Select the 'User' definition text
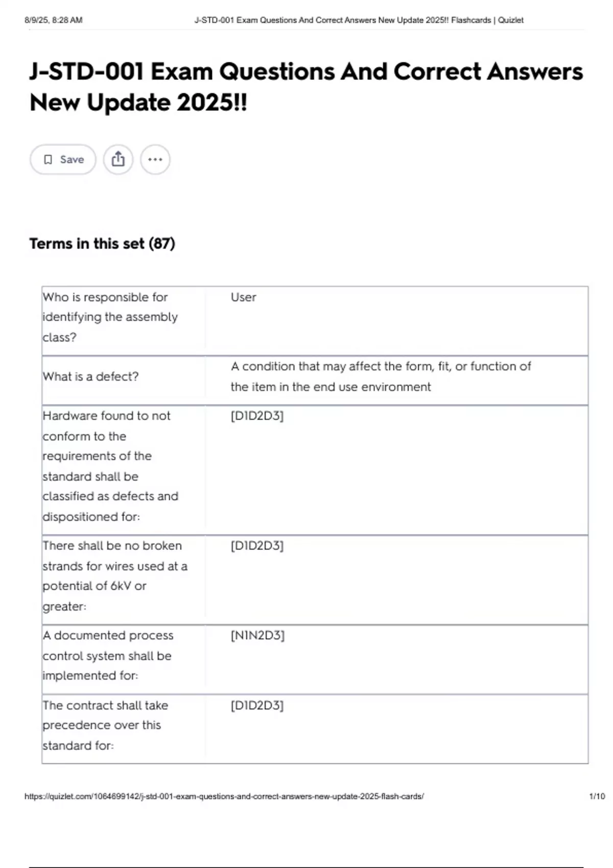The width and height of the screenshot is (613, 868). tap(243, 297)
